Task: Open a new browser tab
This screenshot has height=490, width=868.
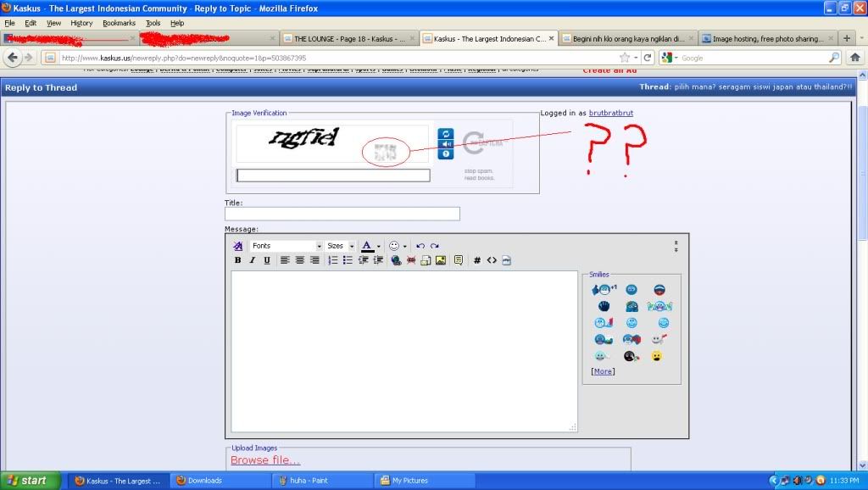Action: click(847, 38)
